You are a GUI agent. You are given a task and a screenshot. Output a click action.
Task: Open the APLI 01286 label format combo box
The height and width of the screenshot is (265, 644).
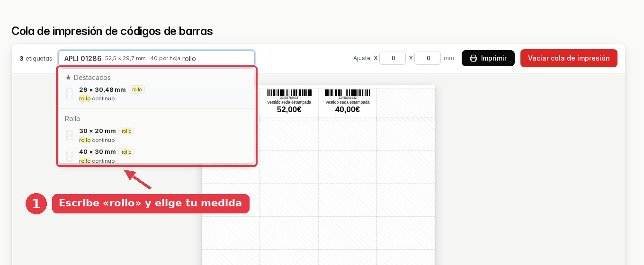[156, 58]
